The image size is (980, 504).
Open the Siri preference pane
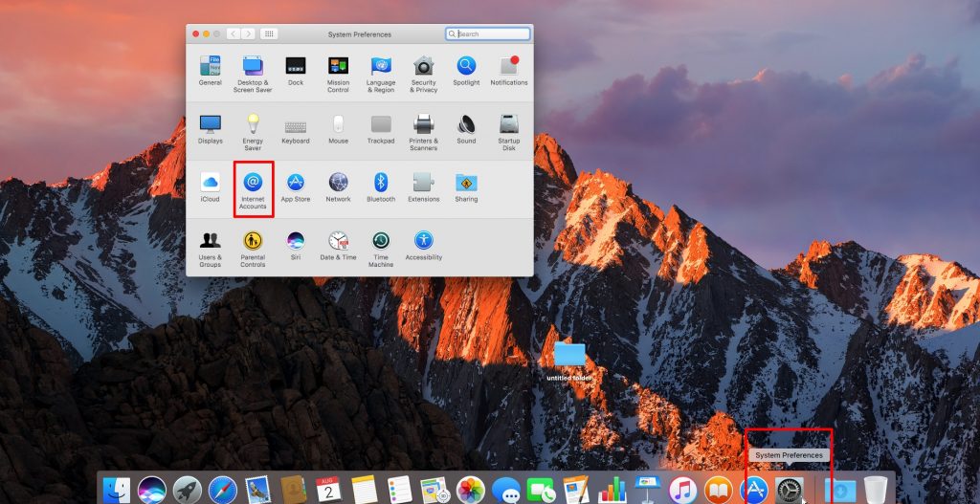(296, 246)
